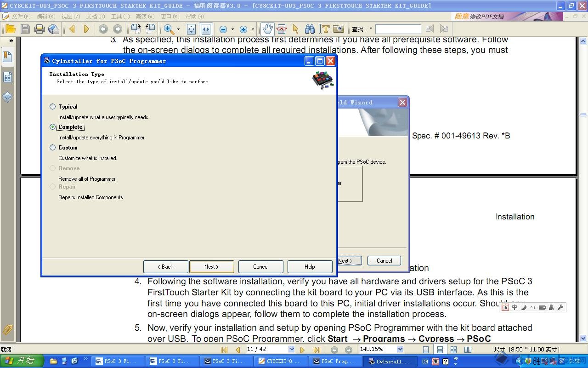Jump to the first page in the status bar
This screenshot has height=368, width=588.
click(x=225, y=350)
